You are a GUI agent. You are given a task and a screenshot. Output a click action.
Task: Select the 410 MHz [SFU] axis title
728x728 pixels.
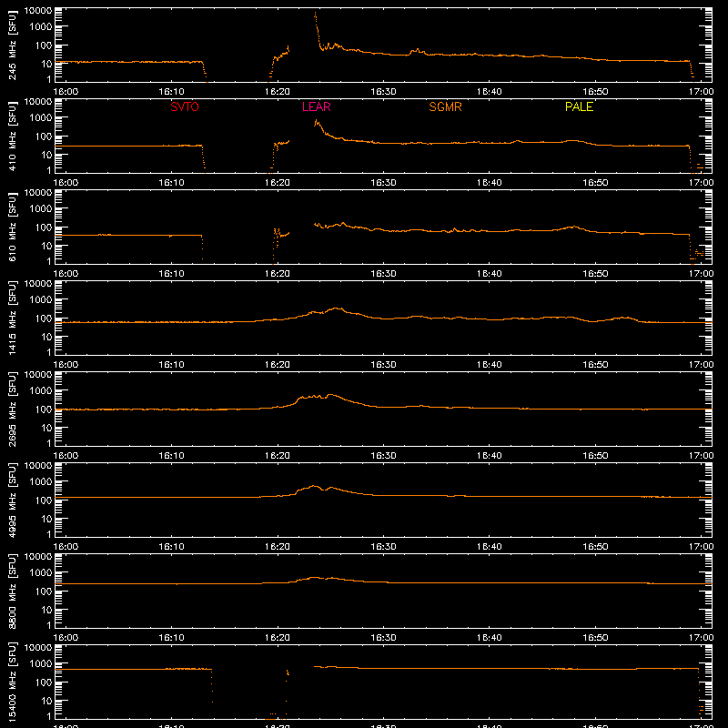click(13, 136)
